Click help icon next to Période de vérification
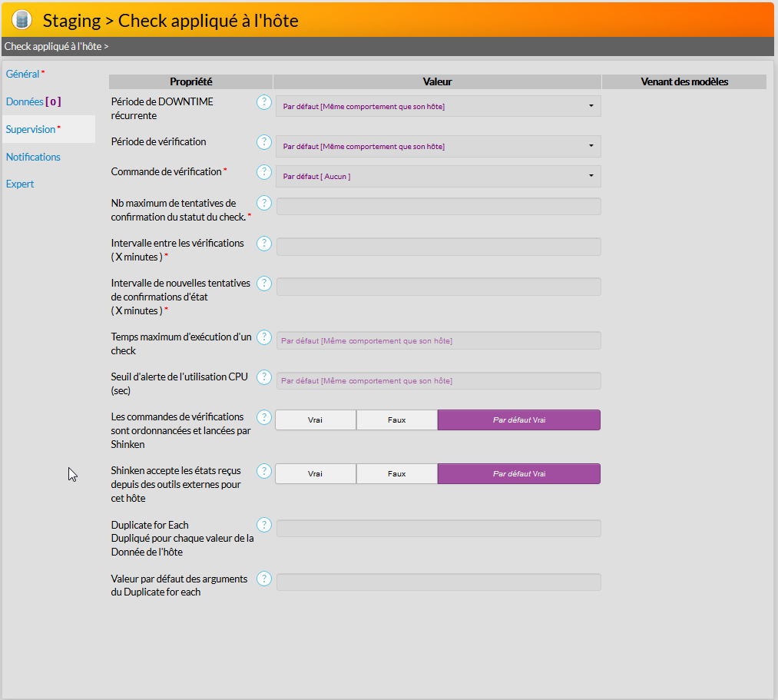Screen dimensions: 778x700 pyautogui.click(x=264, y=142)
